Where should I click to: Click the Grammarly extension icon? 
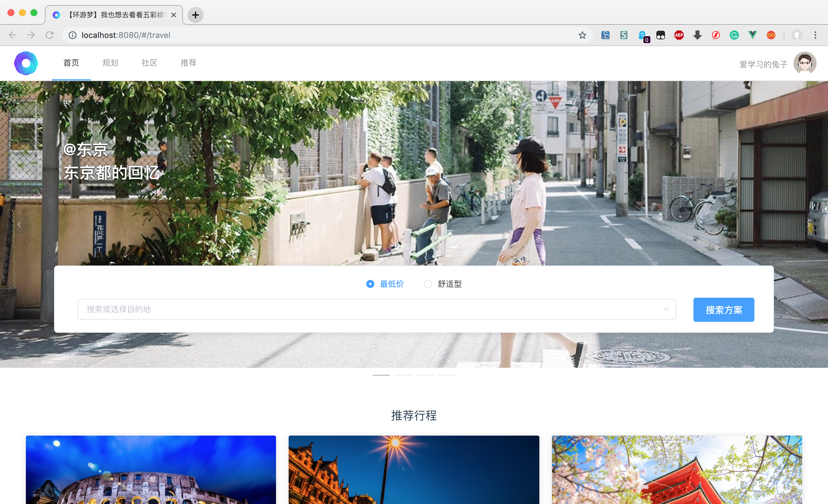[x=734, y=35]
